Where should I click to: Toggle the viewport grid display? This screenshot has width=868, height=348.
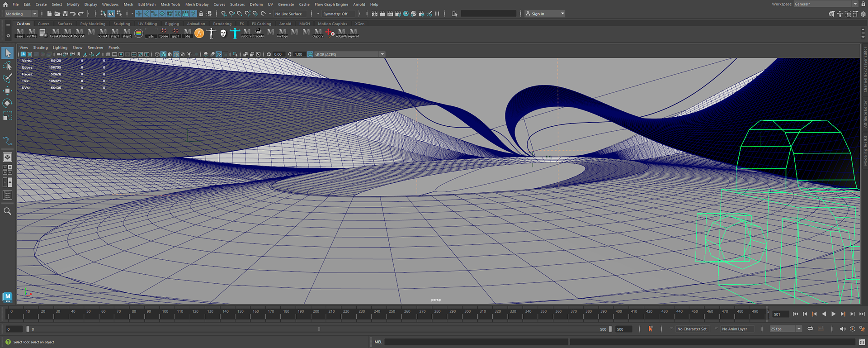(108, 54)
